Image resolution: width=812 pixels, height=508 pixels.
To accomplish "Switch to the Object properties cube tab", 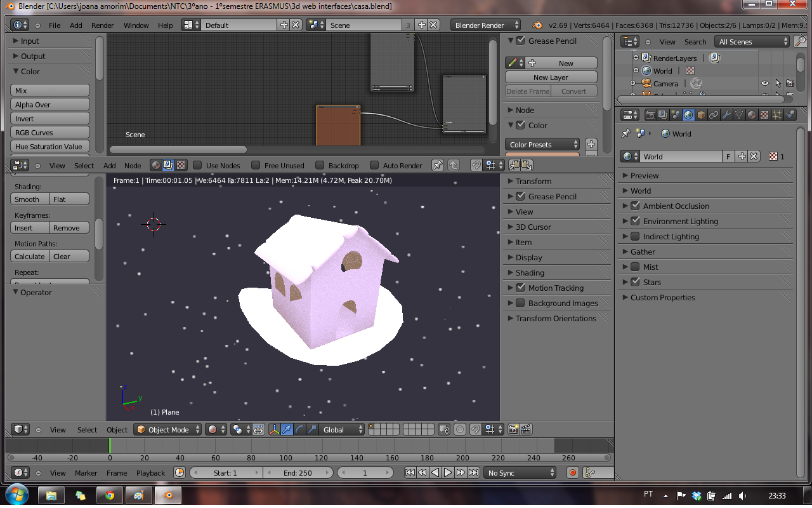I will tap(701, 115).
